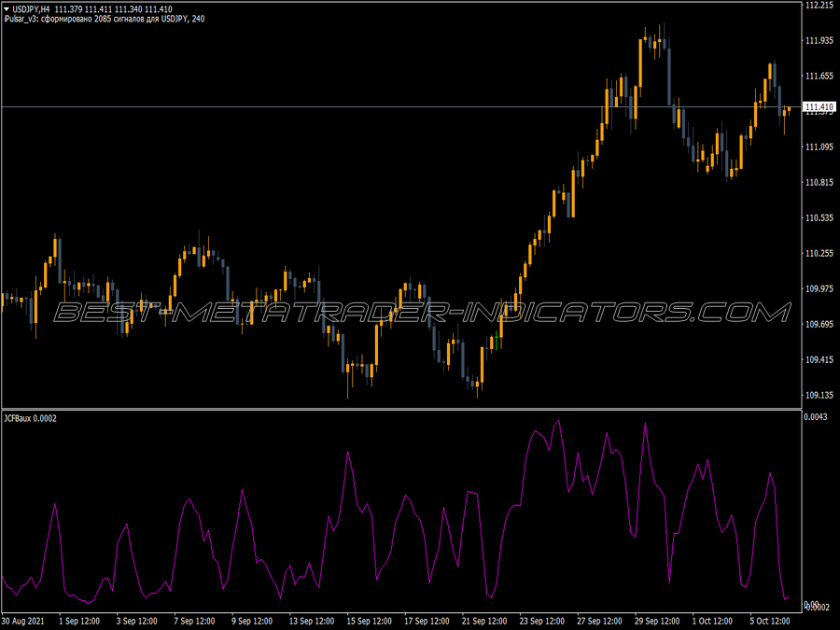Select the OHLC values 111.379 111.411 111.340 111.410

[x=114, y=9]
